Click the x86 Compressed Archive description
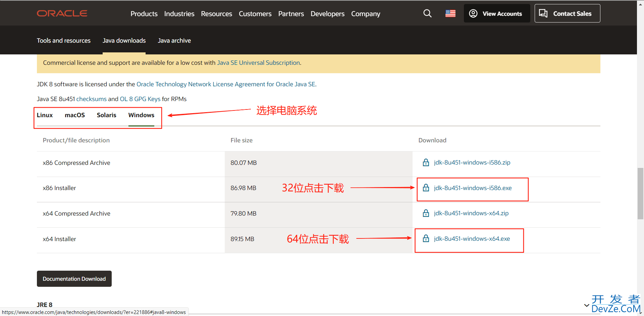The width and height of the screenshot is (644, 316). click(x=76, y=163)
